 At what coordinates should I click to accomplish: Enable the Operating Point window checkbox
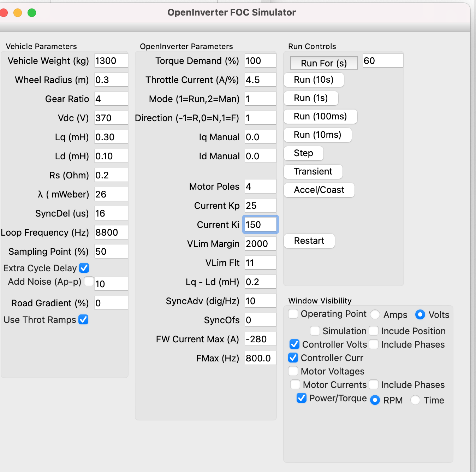(x=293, y=314)
